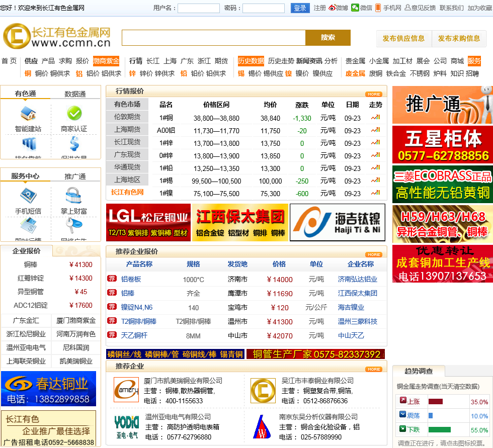
Task: Click the 注册 register link
Action: [x=319, y=8]
